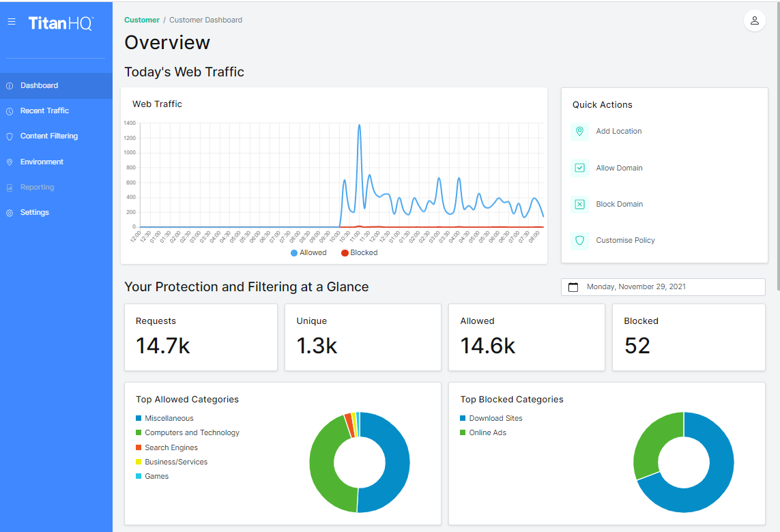Image resolution: width=780 pixels, height=532 pixels.
Task: Toggle the Allowed series in chart legend
Action: point(308,253)
